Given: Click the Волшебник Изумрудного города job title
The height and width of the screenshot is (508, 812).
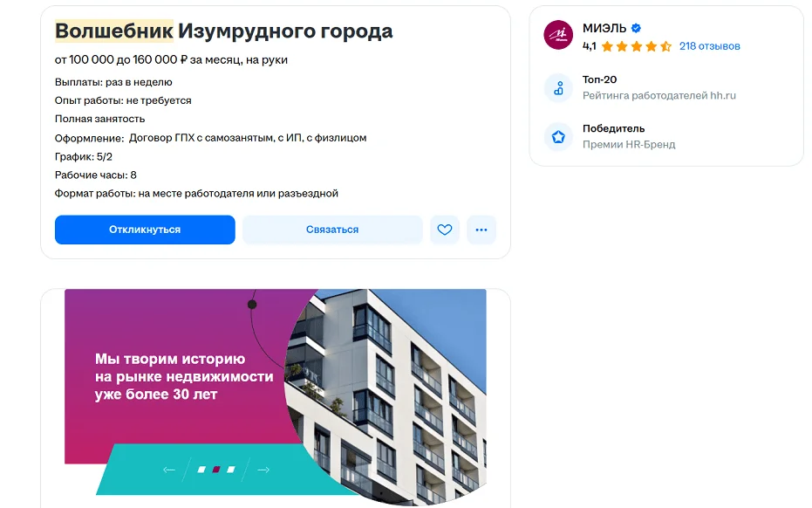Looking at the screenshot, I should [x=223, y=31].
